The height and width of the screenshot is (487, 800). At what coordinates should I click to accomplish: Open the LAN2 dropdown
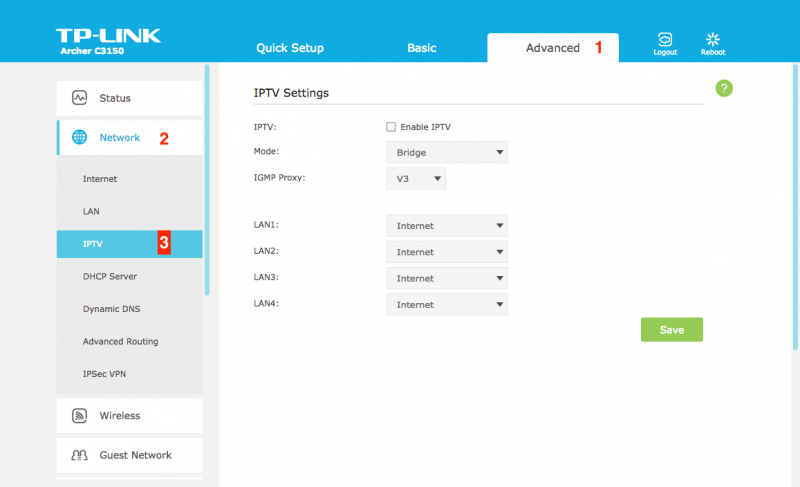tap(447, 252)
